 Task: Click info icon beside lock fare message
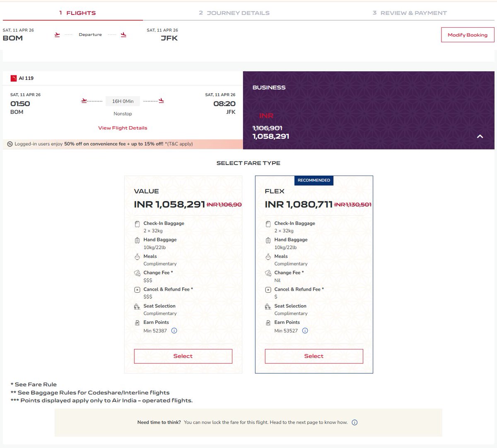pyautogui.click(x=355, y=422)
